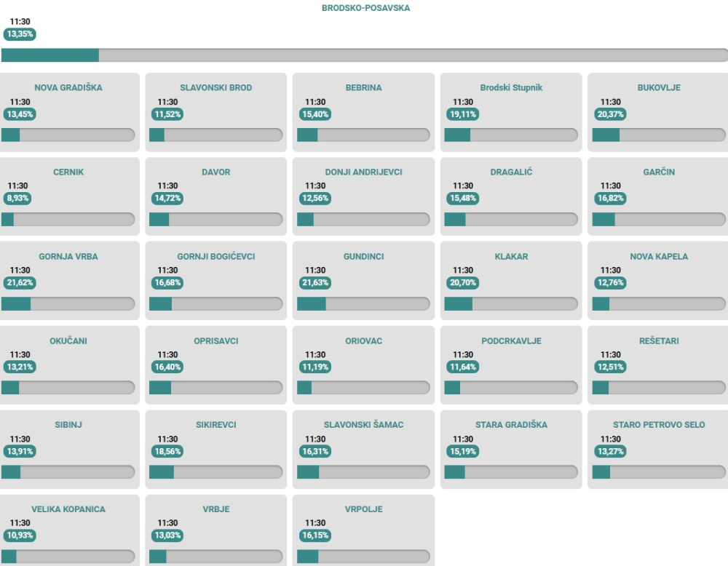This screenshot has height=566, width=728.
Task: Click the 14,72% badge for Davor
Action: (167, 198)
